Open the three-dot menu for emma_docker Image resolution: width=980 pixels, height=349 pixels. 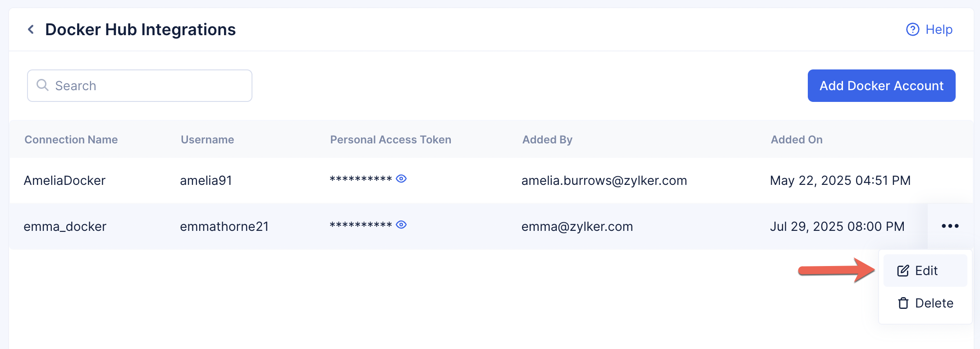[x=950, y=226]
